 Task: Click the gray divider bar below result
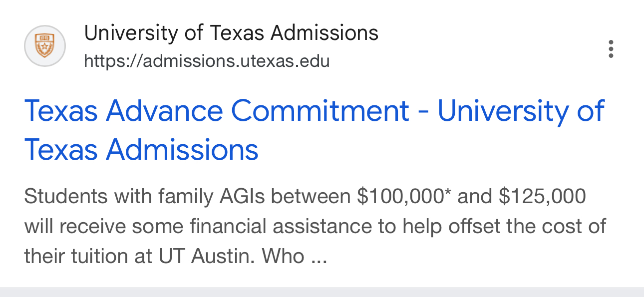coord(322,292)
